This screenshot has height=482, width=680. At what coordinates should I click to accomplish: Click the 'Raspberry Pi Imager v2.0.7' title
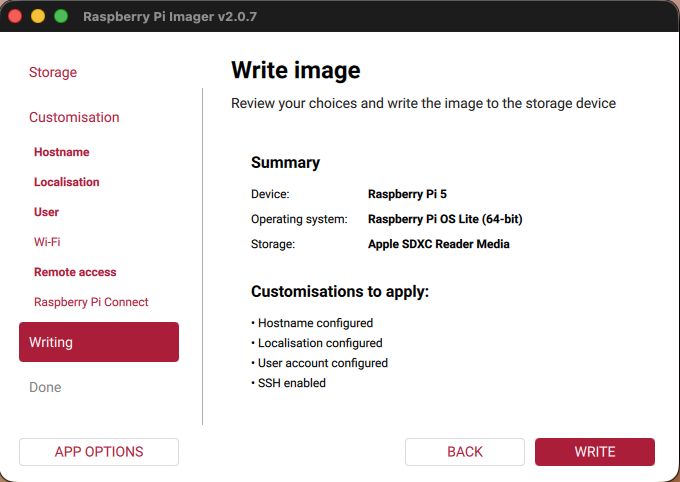(170, 16)
